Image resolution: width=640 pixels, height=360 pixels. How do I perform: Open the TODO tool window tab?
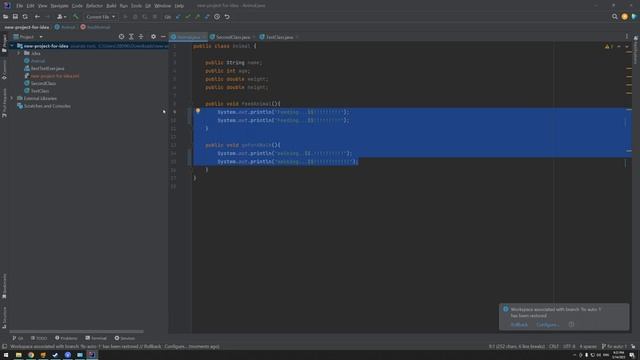click(x=39, y=338)
